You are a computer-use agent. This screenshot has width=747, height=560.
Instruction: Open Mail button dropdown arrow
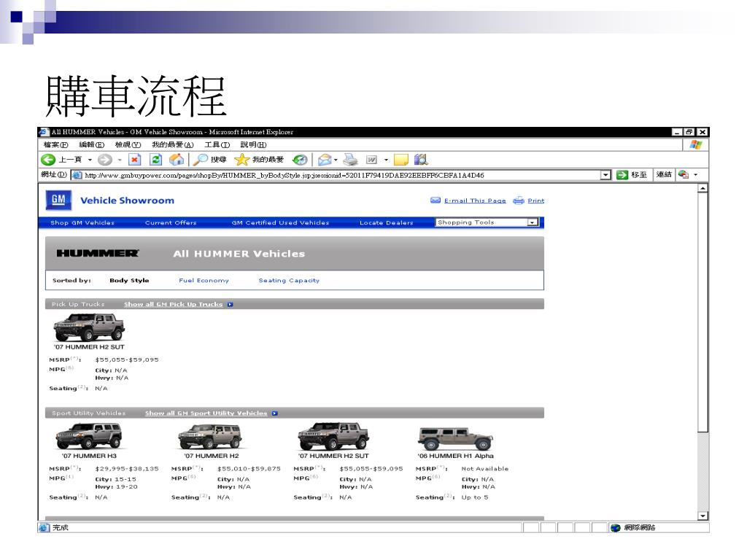(336, 160)
